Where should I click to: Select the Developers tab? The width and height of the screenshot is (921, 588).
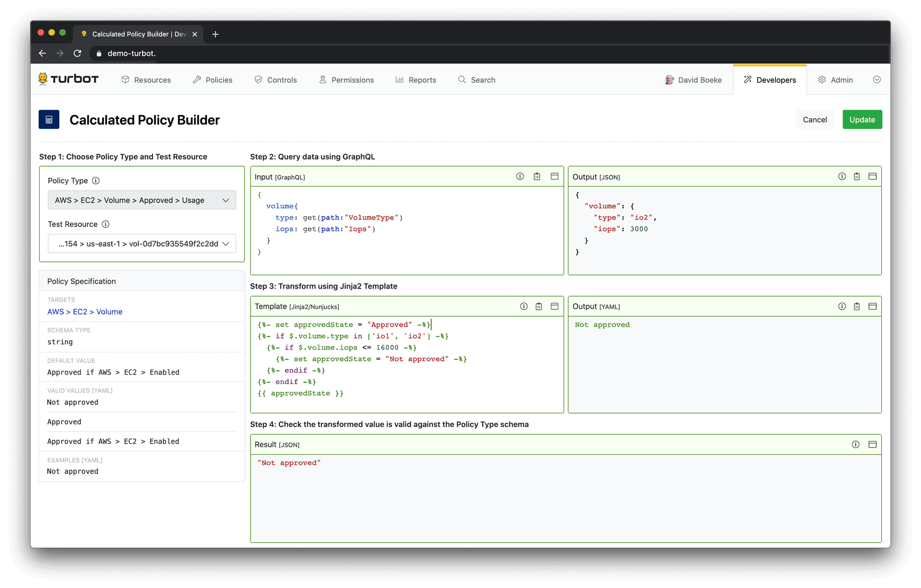tap(770, 80)
